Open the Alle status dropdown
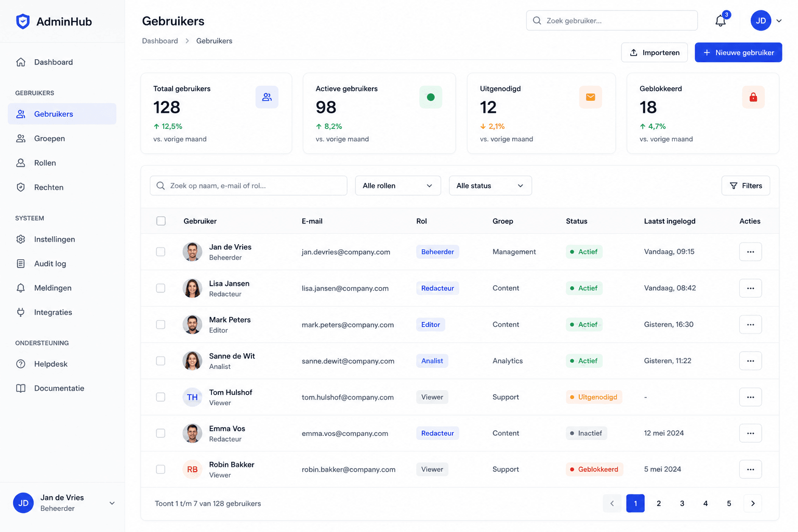 490,185
